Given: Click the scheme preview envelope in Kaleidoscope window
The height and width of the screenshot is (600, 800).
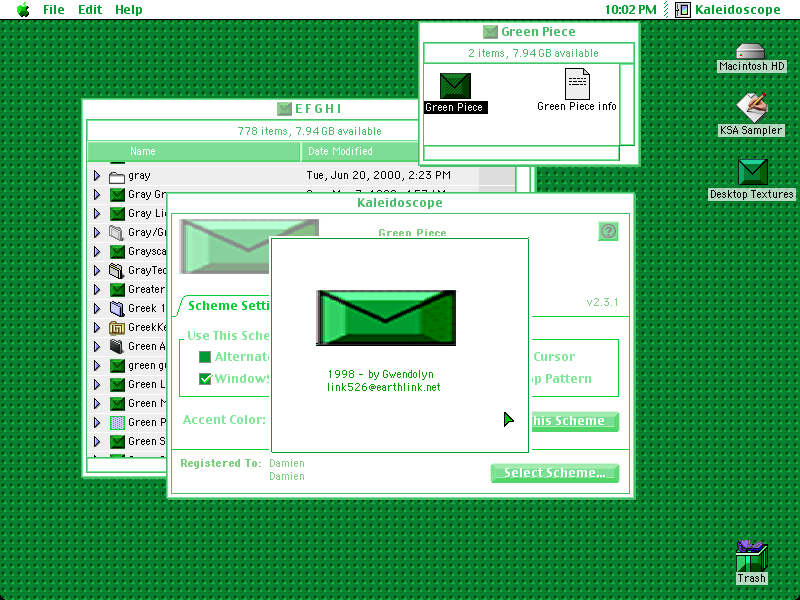Looking at the screenshot, I should pyautogui.click(x=224, y=246).
